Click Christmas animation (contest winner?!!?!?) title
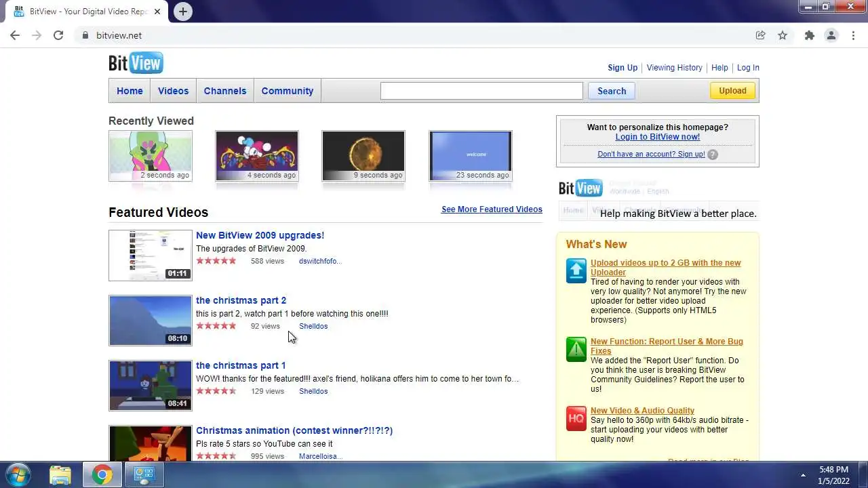 294,430
